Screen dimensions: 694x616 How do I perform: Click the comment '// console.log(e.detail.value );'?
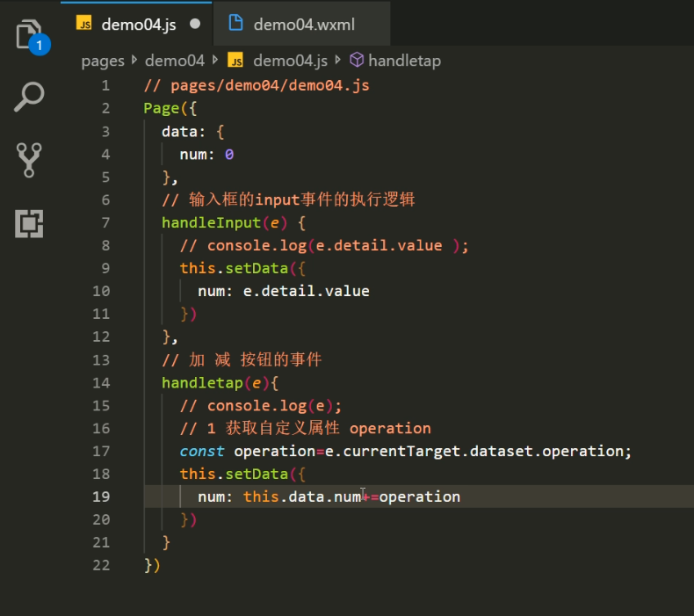tap(324, 245)
